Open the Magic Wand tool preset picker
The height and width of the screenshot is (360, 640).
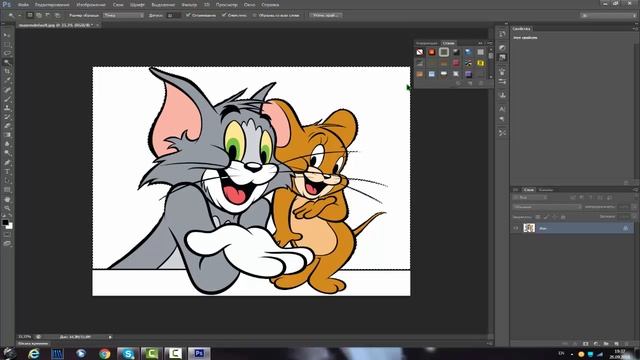tap(13, 15)
